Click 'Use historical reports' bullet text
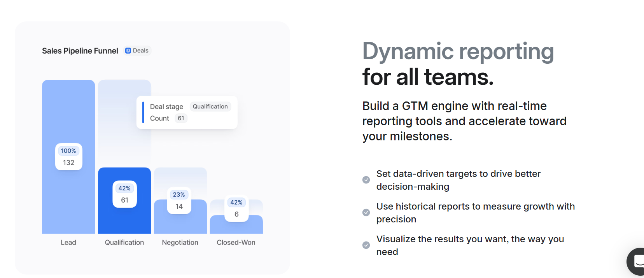The height and width of the screenshot is (278, 644). [476, 213]
